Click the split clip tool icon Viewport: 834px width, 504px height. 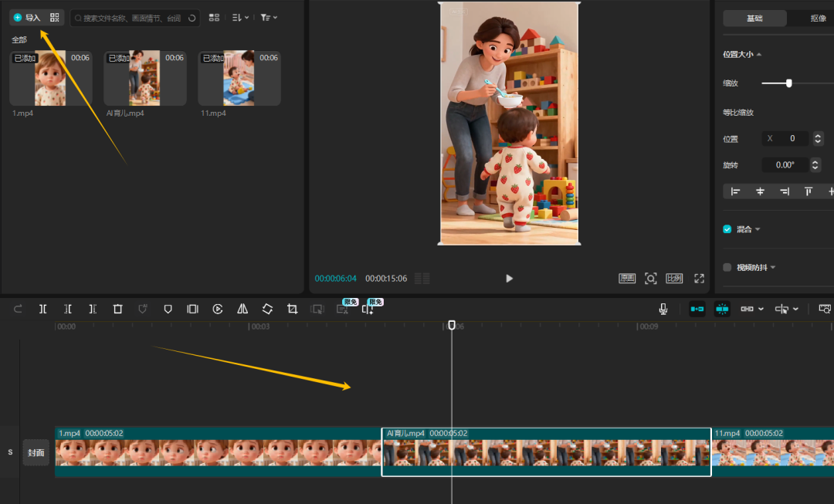pos(43,309)
